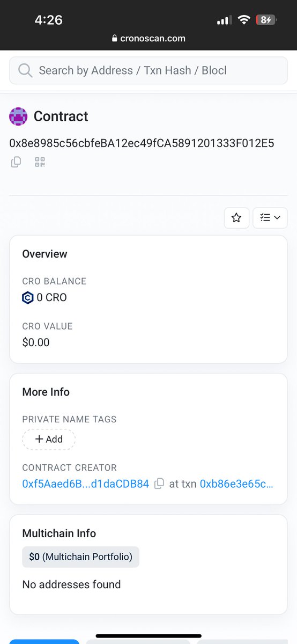Focus the Search by Address field
The image size is (297, 644).
148,70
